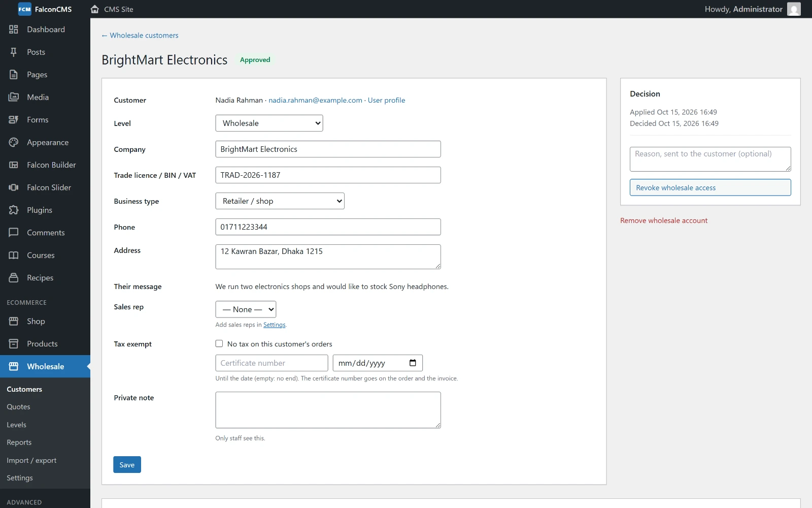This screenshot has width=812, height=508.
Task: Click Remove wholesale account link
Action: (664, 220)
